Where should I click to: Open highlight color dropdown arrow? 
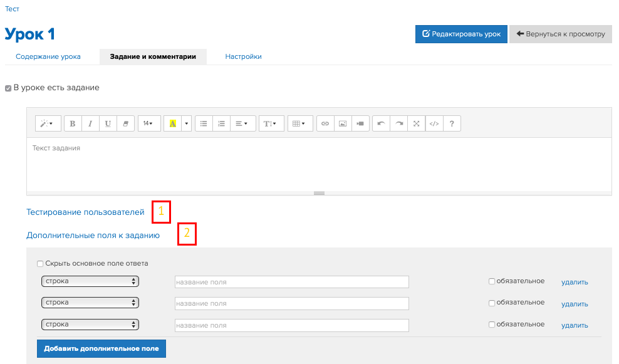pos(186,123)
